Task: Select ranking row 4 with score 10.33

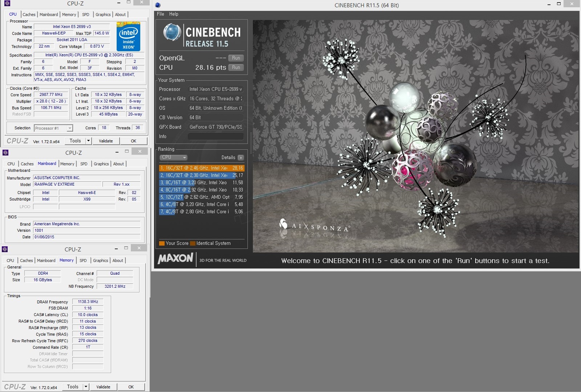Action: pyautogui.click(x=202, y=190)
